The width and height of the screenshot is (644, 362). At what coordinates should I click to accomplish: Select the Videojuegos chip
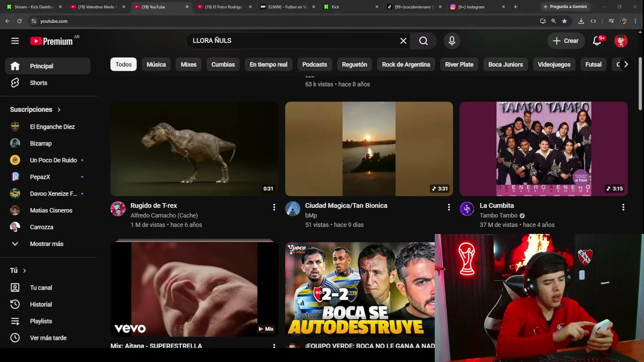point(554,64)
